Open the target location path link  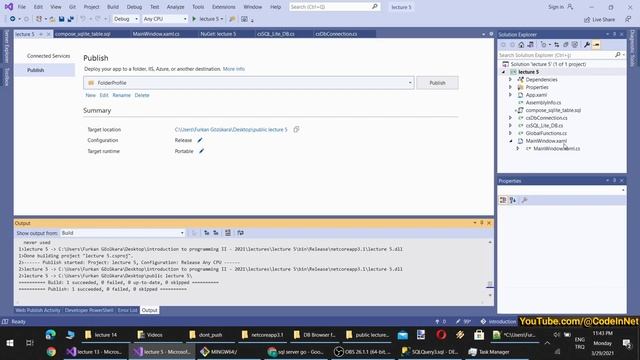pyautogui.click(x=231, y=129)
